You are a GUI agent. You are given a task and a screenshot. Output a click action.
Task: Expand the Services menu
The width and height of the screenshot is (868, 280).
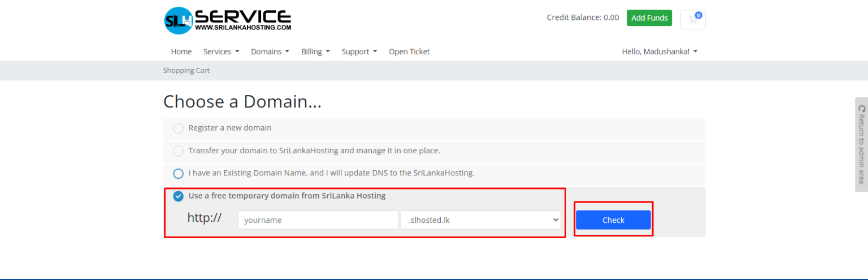(x=221, y=51)
